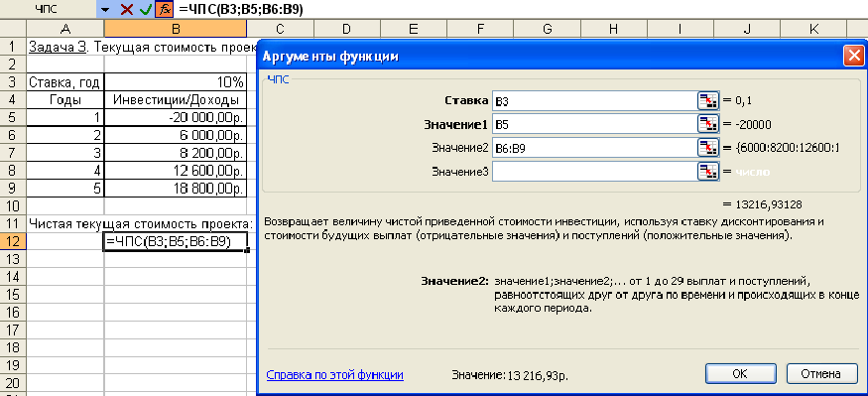Click the Годы header cell

point(65,100)
